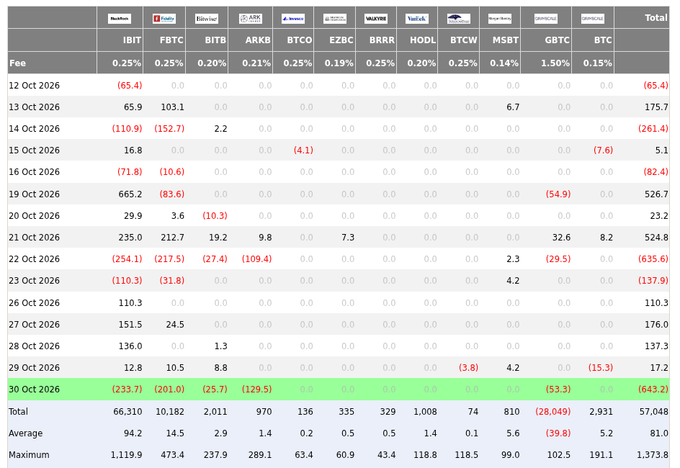Click the WisdomTree logo above BTCW
Image resolution: width=680 pixels, height=468 pixels.
459,19
